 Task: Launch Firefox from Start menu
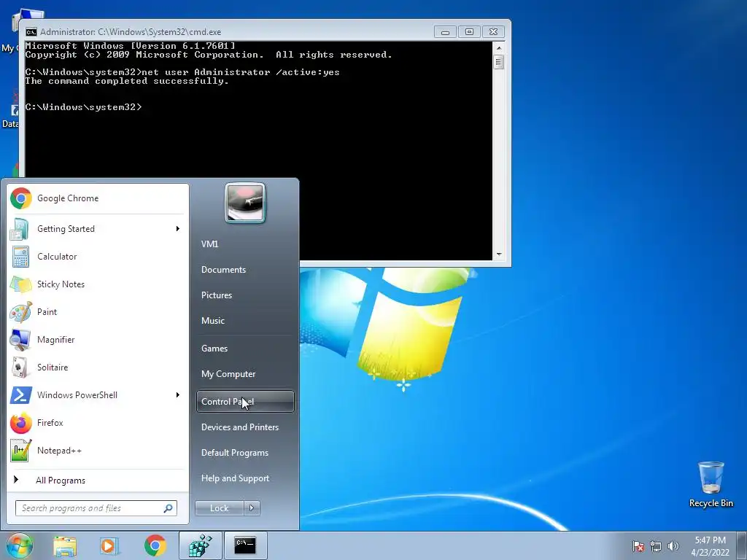[x=97, y=422]
